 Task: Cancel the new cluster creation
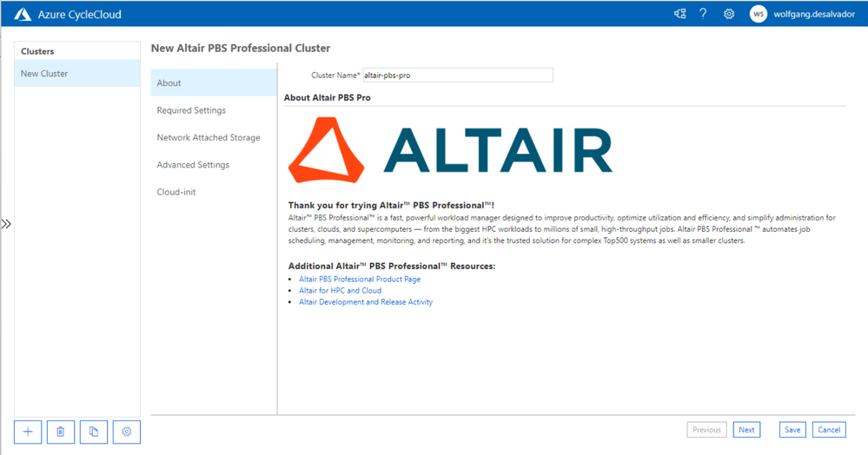point(829,430)
